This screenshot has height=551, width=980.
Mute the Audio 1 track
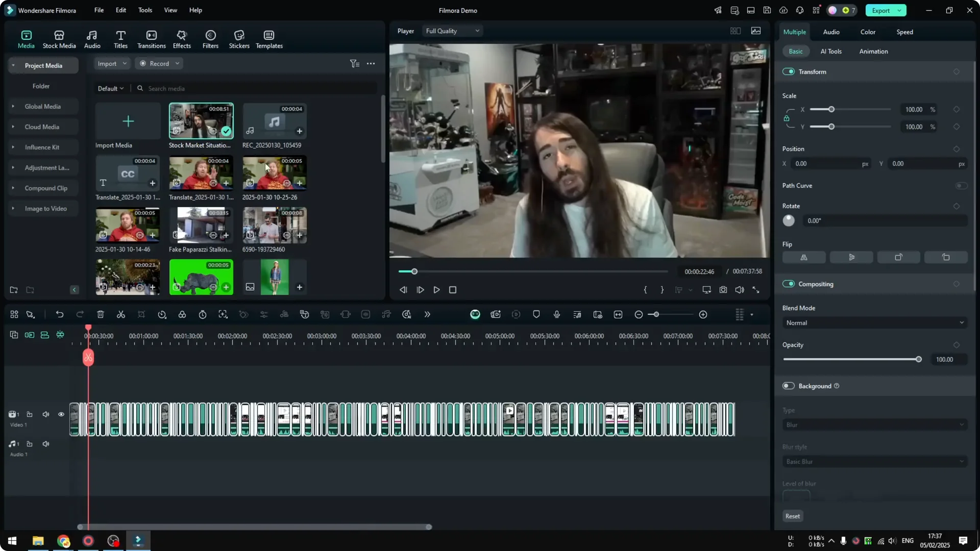pos(46,444)
